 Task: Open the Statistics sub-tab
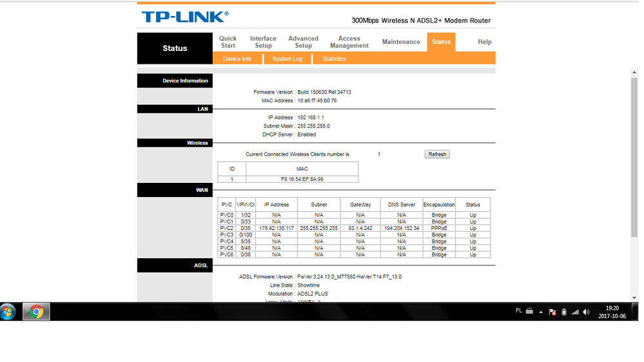334,59
